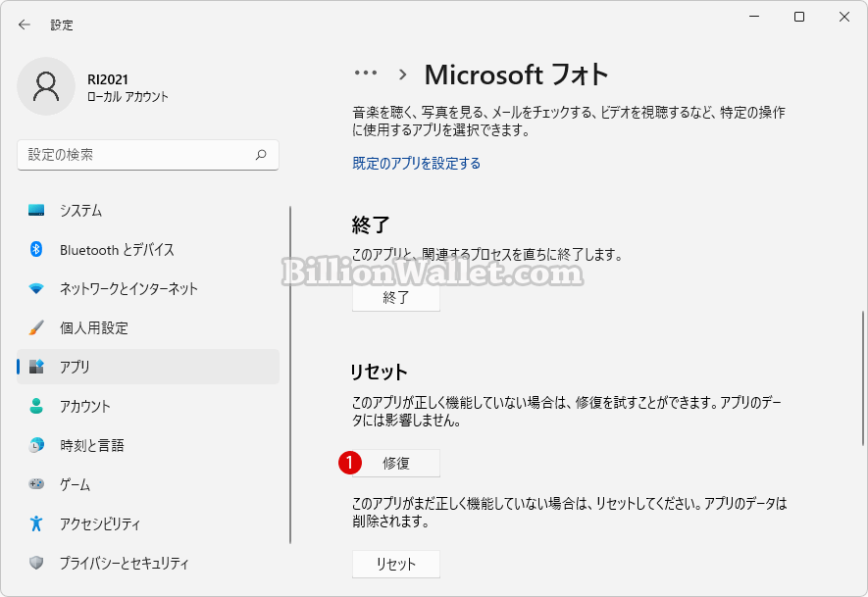Viewport: 868px width, 597px height.
Task: Open ネットワークとインターネット category
Action: click(148, 288)
